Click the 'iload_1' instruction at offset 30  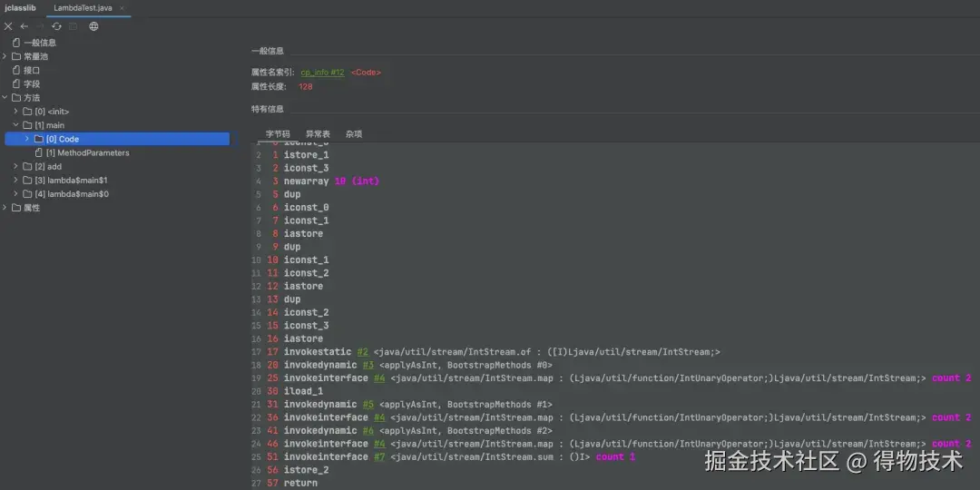(303, 391)
